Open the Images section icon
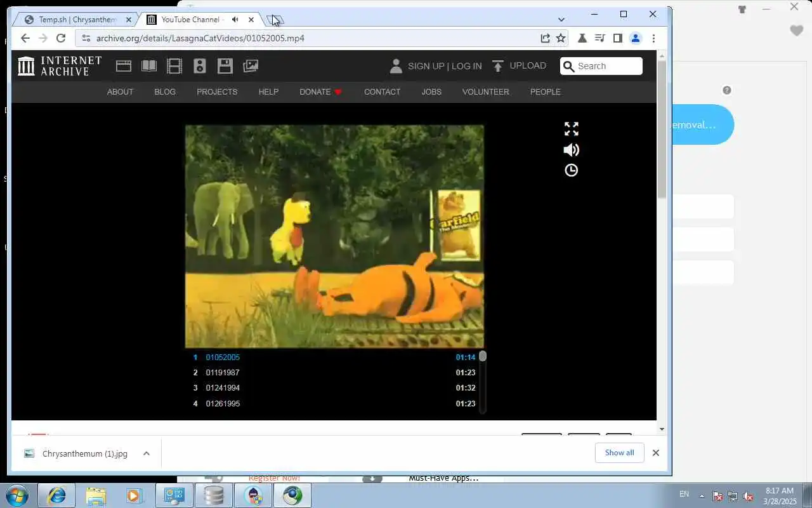812x508 pixels. pos(251,66)
